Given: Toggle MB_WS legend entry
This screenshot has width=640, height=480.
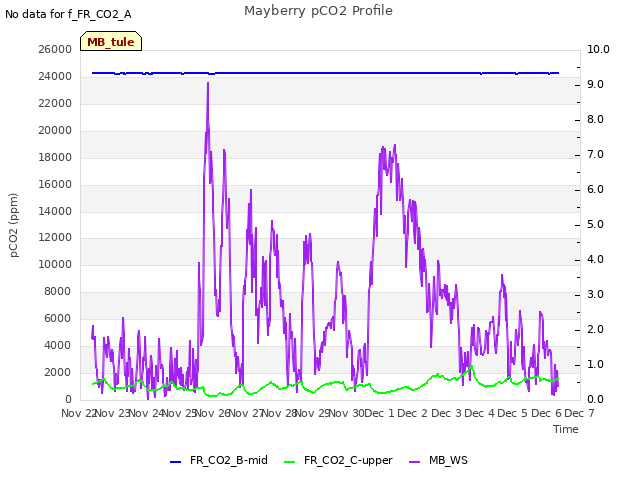Looking at the screenshot, I should pos(438,460).
